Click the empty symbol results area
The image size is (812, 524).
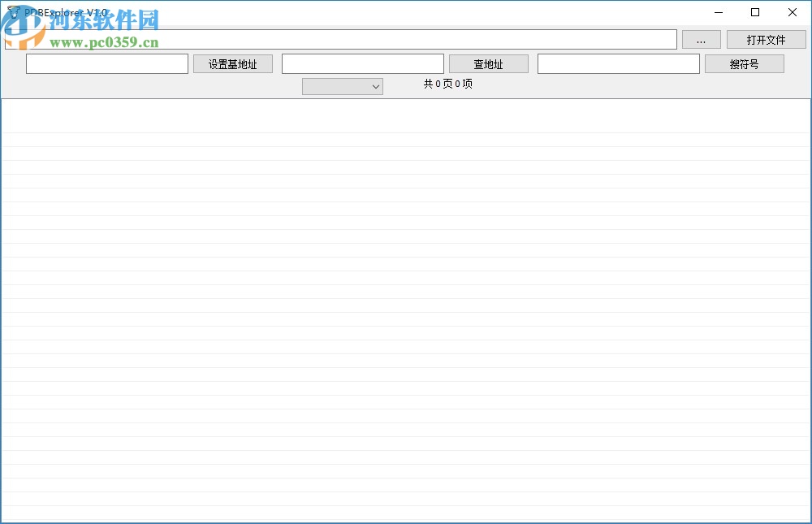pos(406,309)
